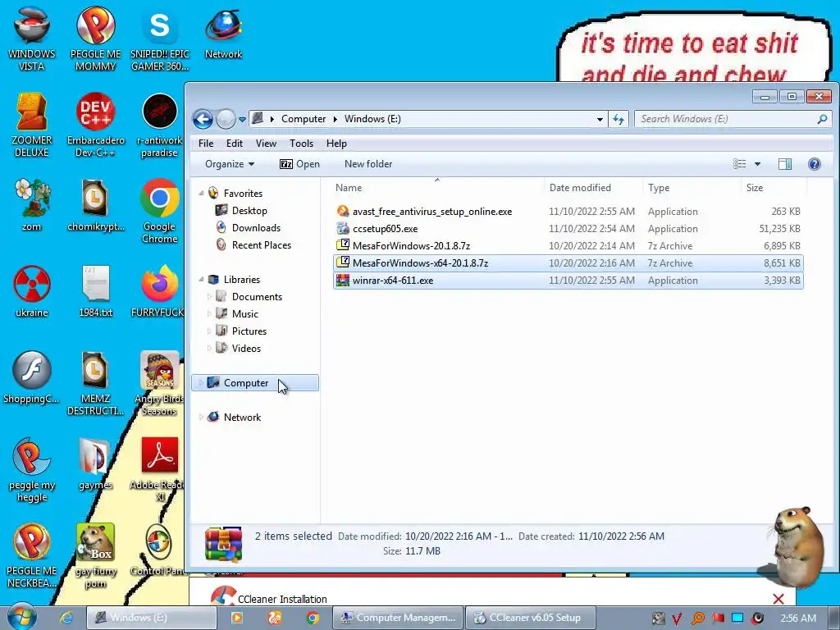Image resolution: width=840 pixels, height=630 pixels.
Task: Select the Network desktop icon
Action: (223, 33)
